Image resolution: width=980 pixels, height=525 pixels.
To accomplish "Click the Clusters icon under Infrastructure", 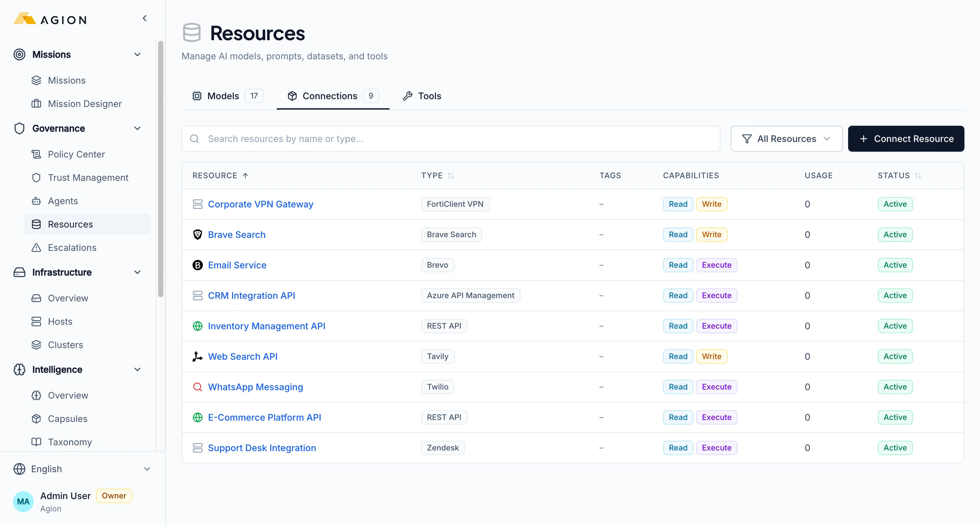I will 36,345.
